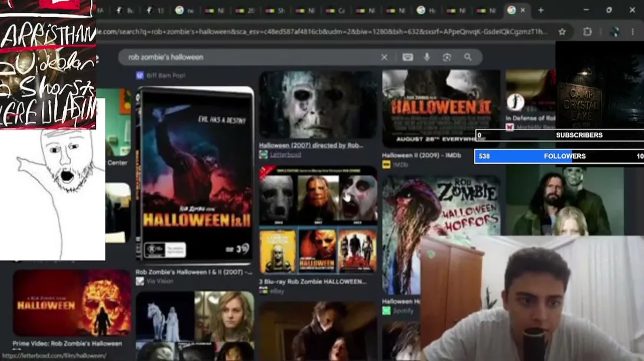
Task: Open the 3 Blu-ray collage image
Action: 318,221
